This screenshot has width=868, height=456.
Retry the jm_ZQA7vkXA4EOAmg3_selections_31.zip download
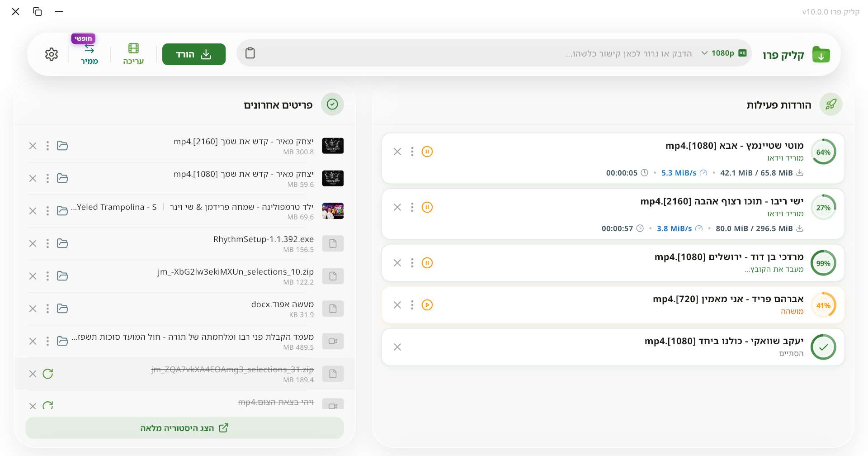tap(48, 374)
